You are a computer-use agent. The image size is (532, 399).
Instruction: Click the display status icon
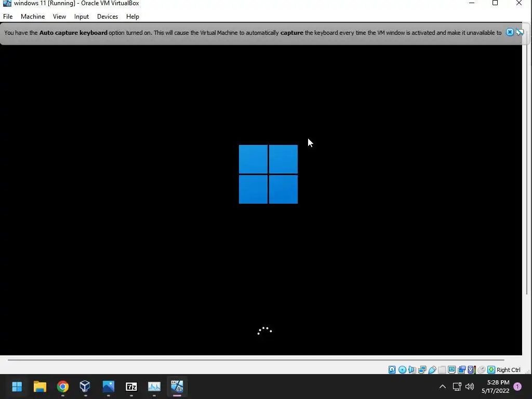coord(451,370)
